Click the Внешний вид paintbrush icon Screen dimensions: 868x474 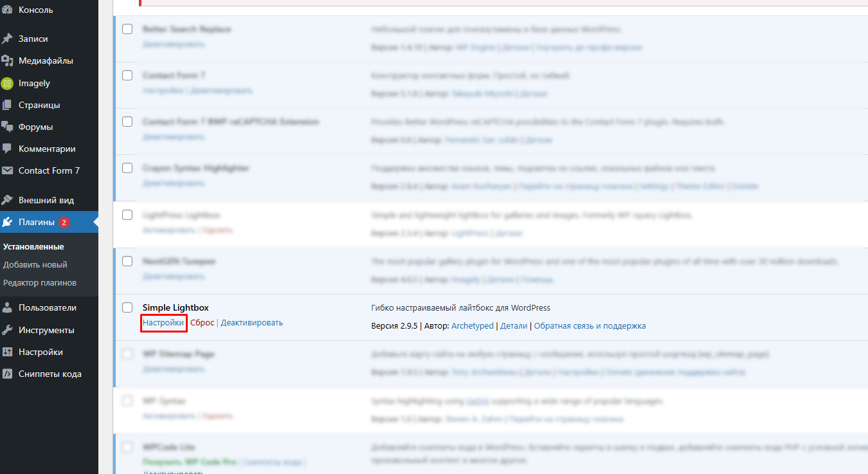(x=8, y=200)
